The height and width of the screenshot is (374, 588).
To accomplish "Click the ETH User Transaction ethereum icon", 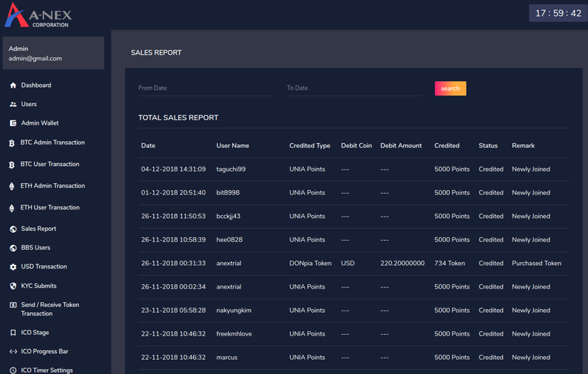I will [x=11, y=208].
